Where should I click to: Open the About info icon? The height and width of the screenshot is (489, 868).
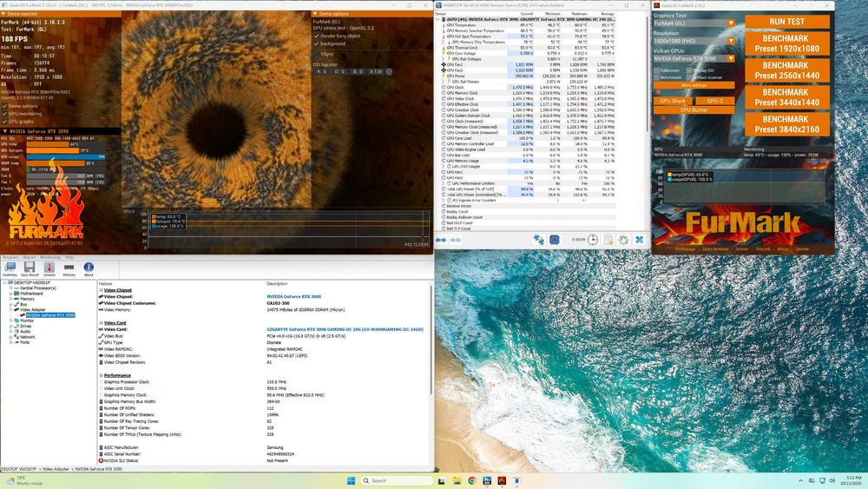tap(88, 268)
